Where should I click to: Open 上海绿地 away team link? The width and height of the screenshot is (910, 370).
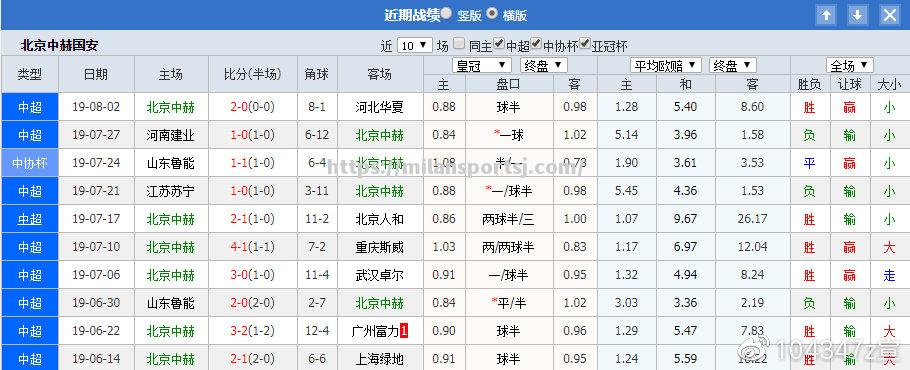[380, 359]
